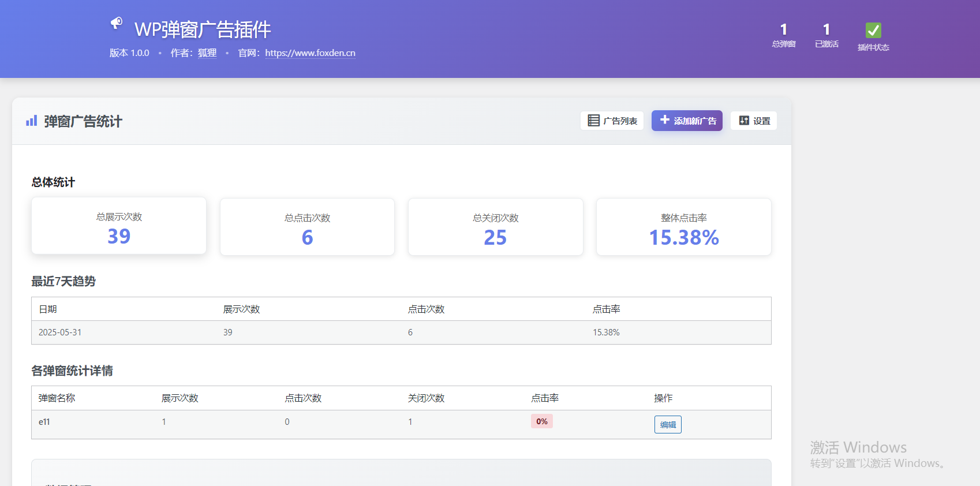Image resolution: width=980 pixels, height=486 pixels.
Task: Add a new ad with 添加新广告
Action: pos(687,121)
